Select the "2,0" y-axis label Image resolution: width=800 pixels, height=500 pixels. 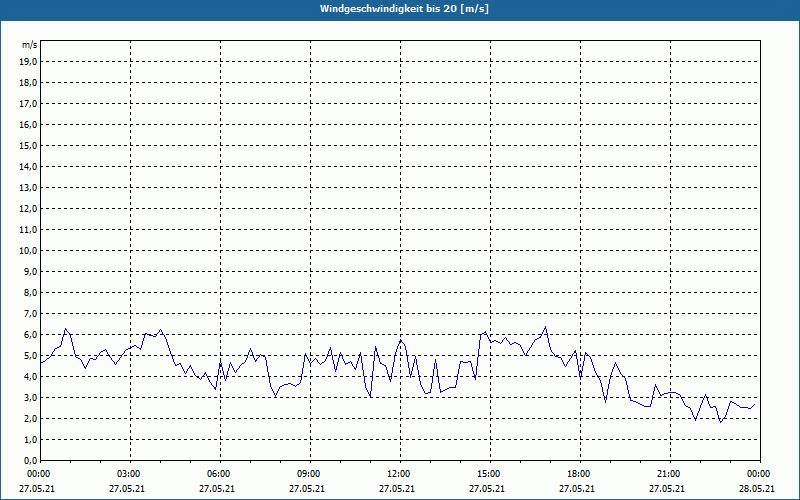click(x=30, y=419)
